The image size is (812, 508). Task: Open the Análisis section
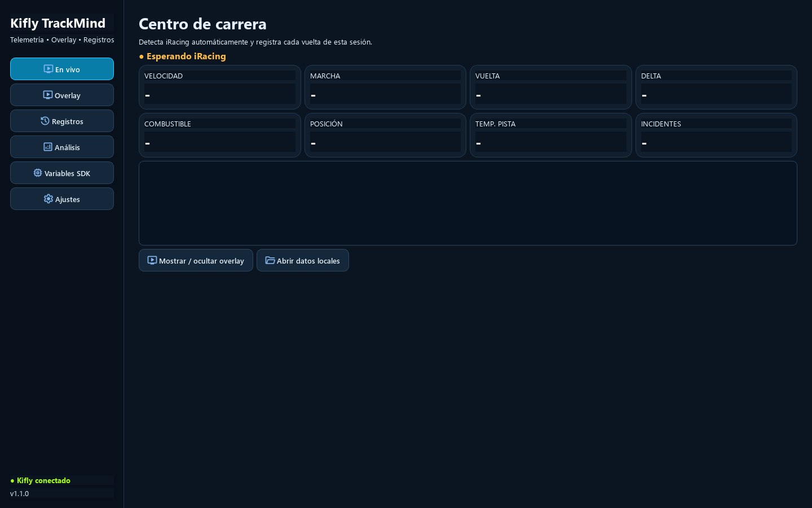62,147
